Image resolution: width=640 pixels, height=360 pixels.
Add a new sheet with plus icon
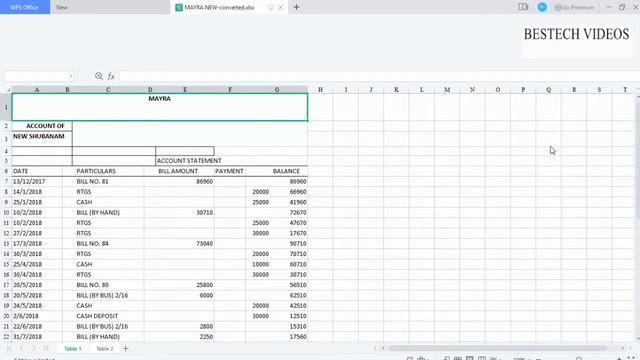[126, 349]
